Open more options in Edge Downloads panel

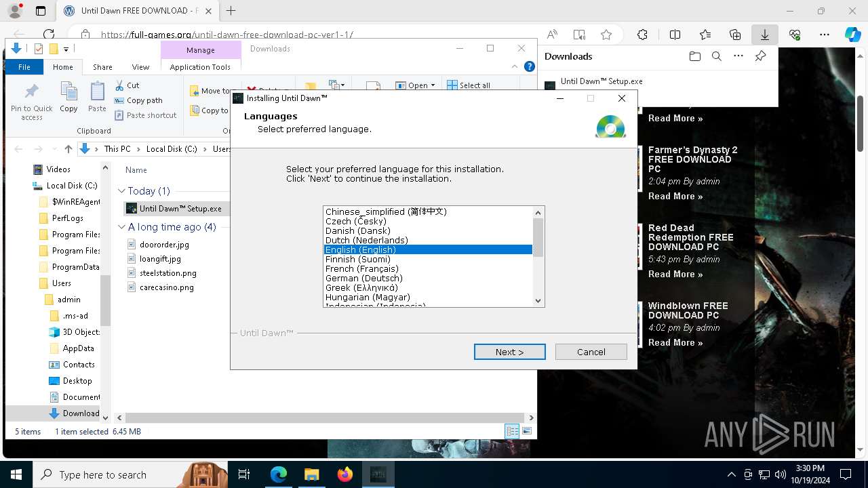tap(738, 56)
